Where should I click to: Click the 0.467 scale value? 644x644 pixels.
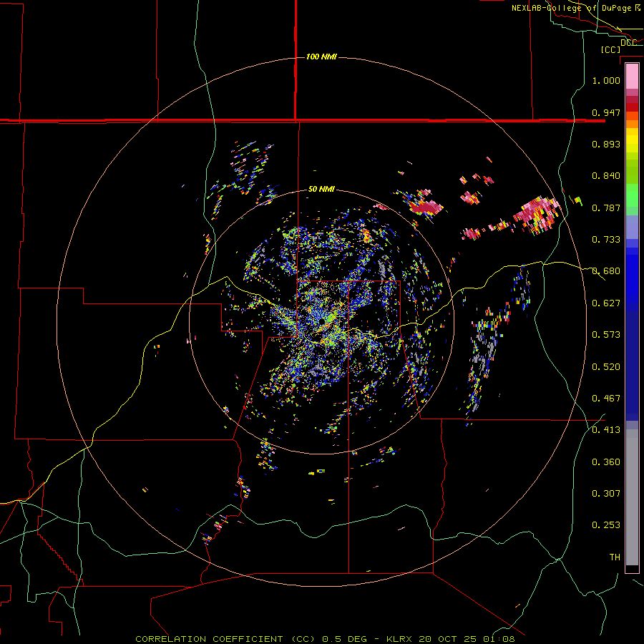point(606,399)
